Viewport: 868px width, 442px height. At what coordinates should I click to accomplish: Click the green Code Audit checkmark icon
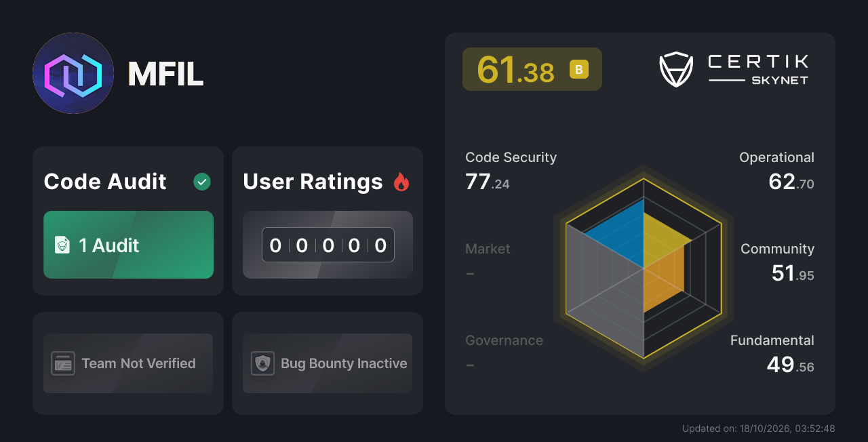tap(202, 182)
